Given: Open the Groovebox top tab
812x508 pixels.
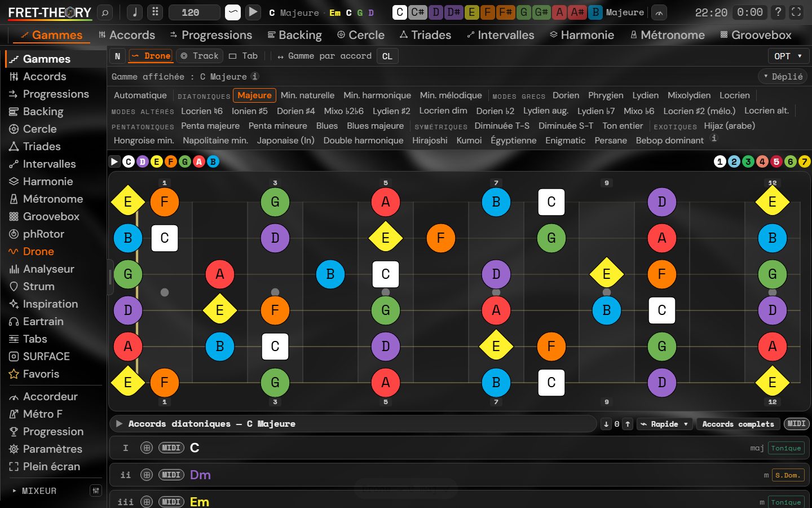Looking at the screenshot, I should click(x=756, y=35).
